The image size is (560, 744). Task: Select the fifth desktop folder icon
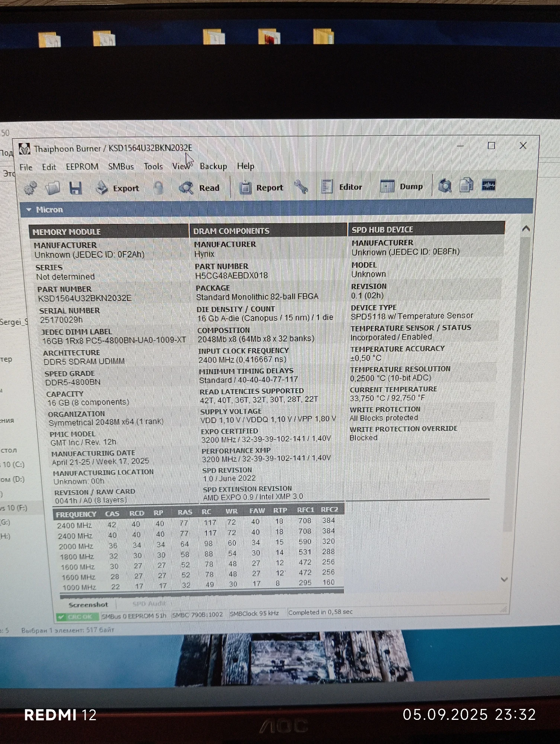[x=324, y=36]
